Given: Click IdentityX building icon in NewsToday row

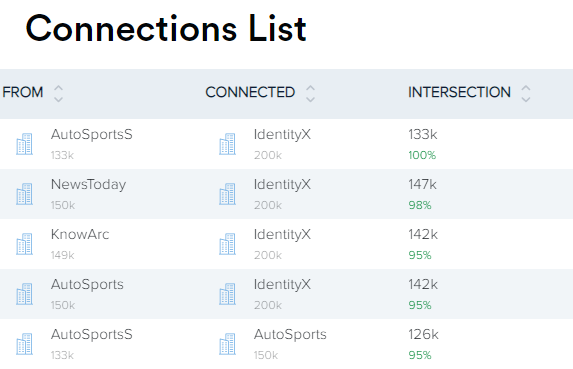Looking at the screenshot, I should (227, 194).
